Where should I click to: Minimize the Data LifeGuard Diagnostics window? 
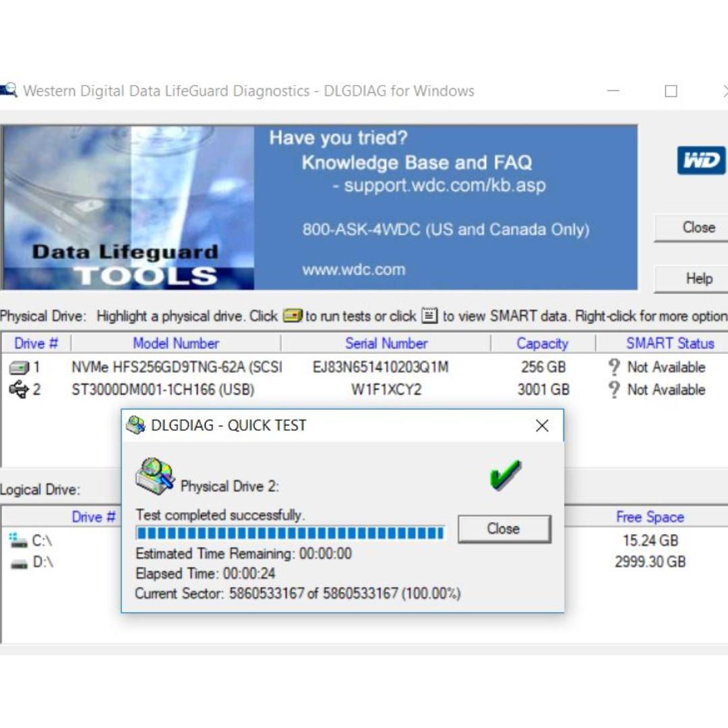point(613,90)
